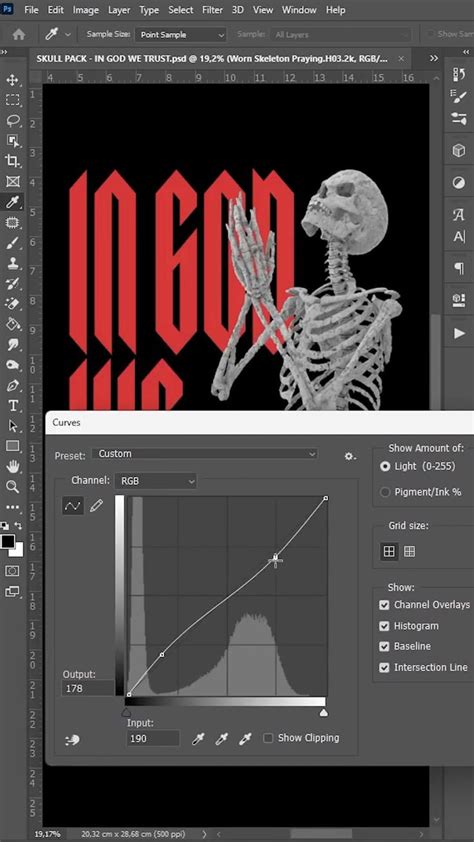Choose the curve point editing tool
This screenshot has height=842, width=474.
[x=73, y=505]
